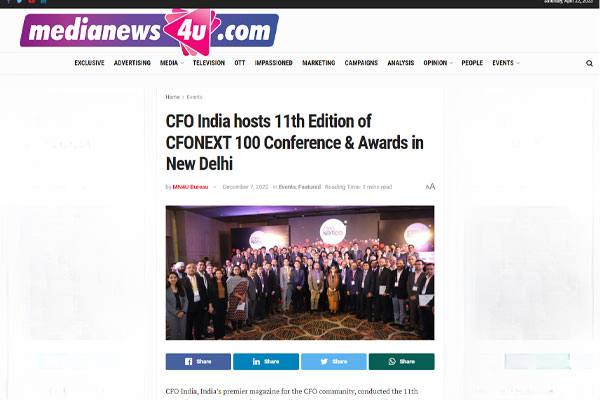The image size is (600, 400).
Task: Open the People menu item
Action: tap(472, 63)
